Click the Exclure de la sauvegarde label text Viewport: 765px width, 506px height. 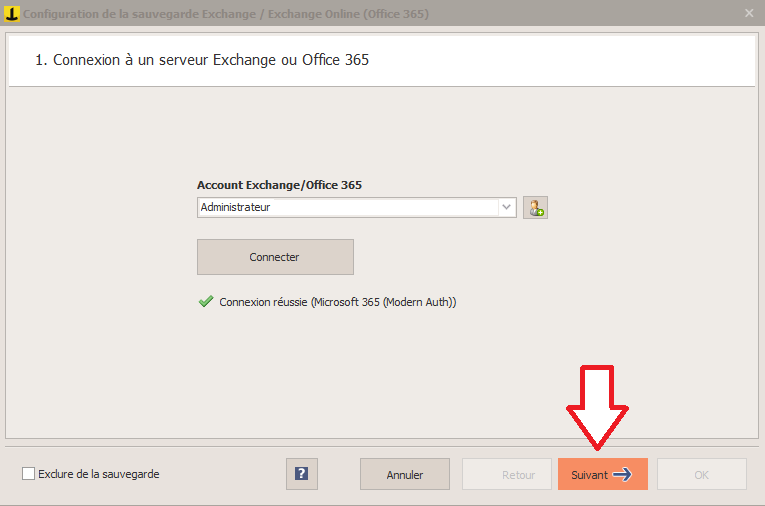tap(99, 474)
